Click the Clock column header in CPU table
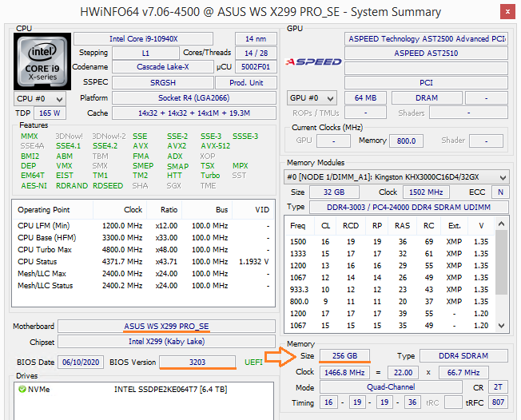This screenshot has width=521, height=420. [x=121, y=210]
